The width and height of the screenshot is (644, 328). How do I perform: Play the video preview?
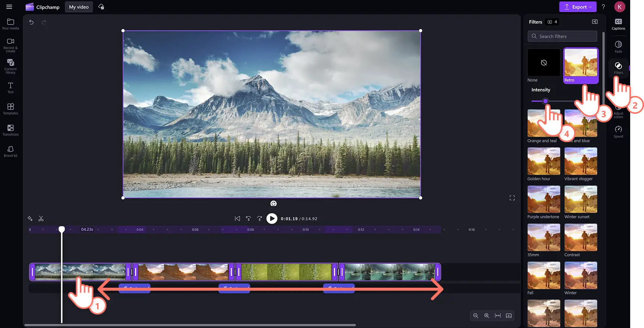point(272,219)
